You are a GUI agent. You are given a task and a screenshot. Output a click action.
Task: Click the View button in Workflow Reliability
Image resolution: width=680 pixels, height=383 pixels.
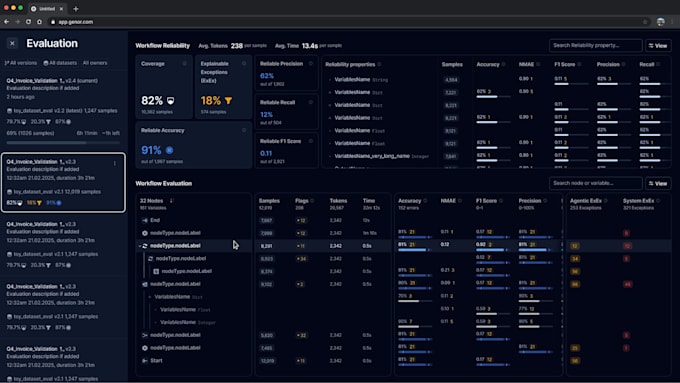coord(658,46)
